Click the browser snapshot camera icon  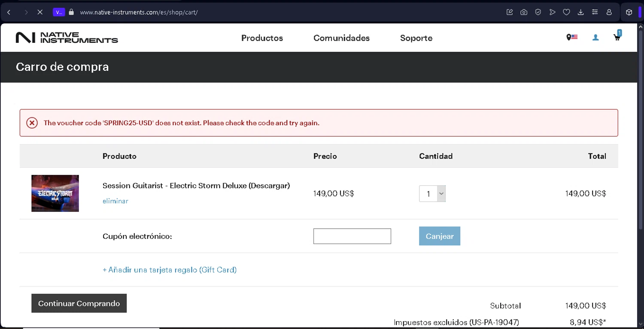pos(524,12)
